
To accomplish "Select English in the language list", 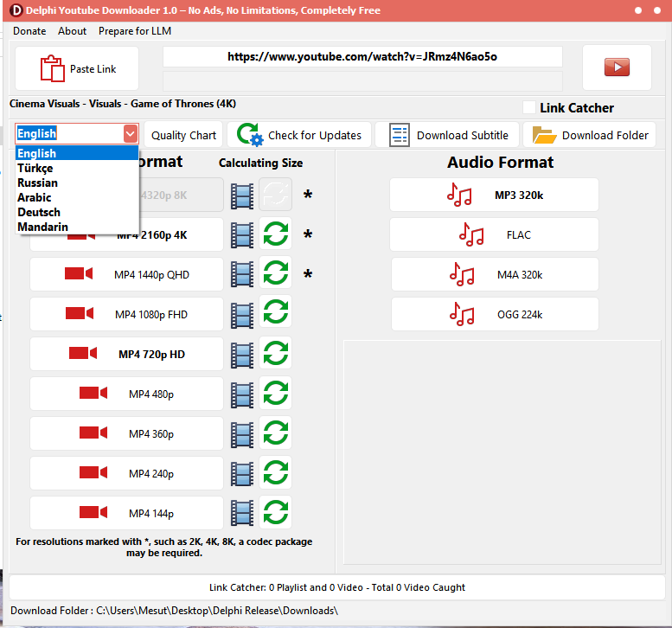I will (77, 153).
